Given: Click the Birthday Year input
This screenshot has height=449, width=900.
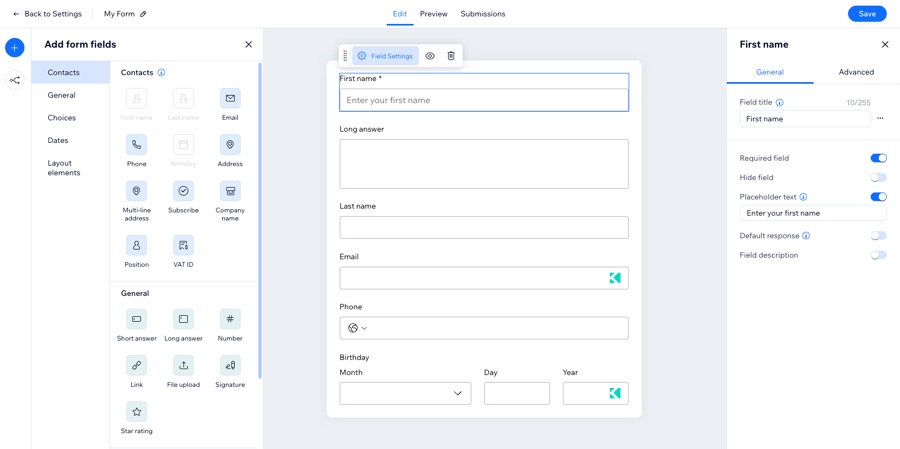Looking at the screenshot, I should [x=595, y=393].
